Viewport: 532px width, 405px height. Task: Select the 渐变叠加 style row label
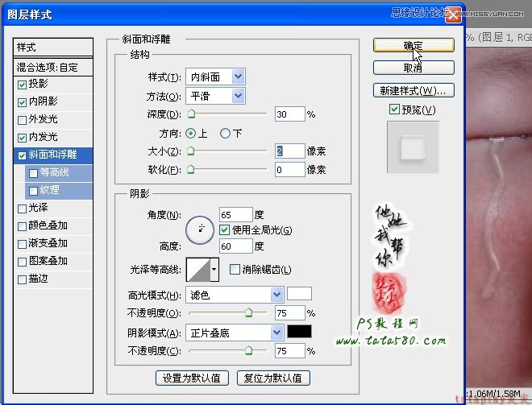[x=48, y=243]
